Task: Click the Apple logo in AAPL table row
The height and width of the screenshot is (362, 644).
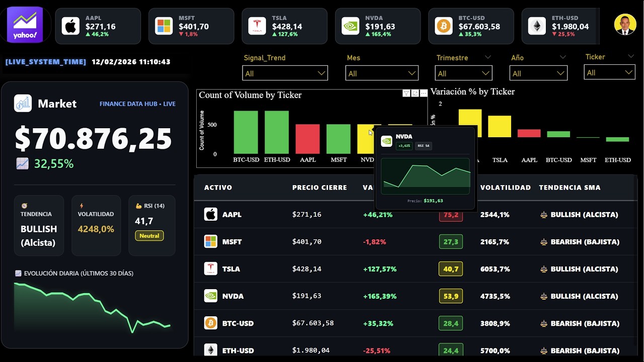Action: (x=210, y=214)
